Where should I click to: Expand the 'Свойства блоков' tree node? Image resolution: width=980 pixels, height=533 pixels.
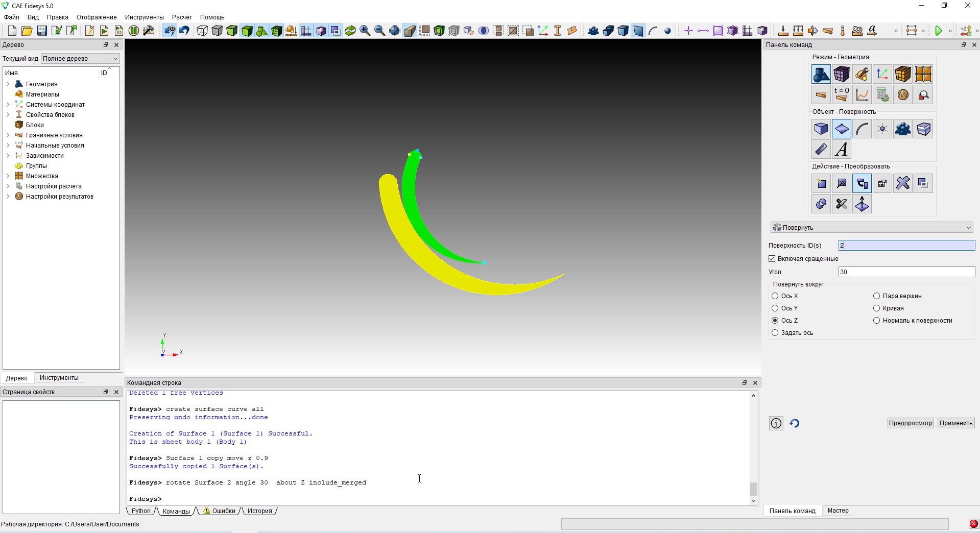coord(8,115)
